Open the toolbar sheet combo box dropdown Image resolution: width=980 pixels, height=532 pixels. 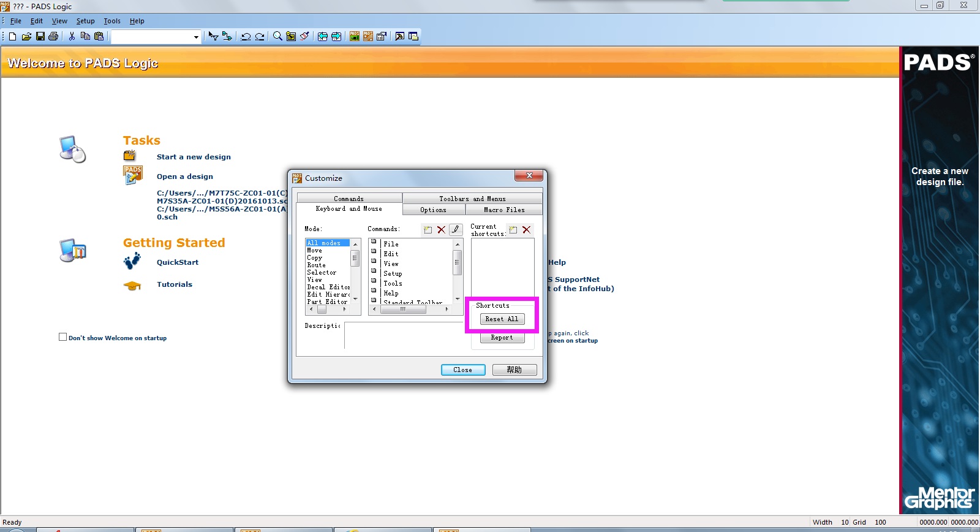tap(196, 37)
